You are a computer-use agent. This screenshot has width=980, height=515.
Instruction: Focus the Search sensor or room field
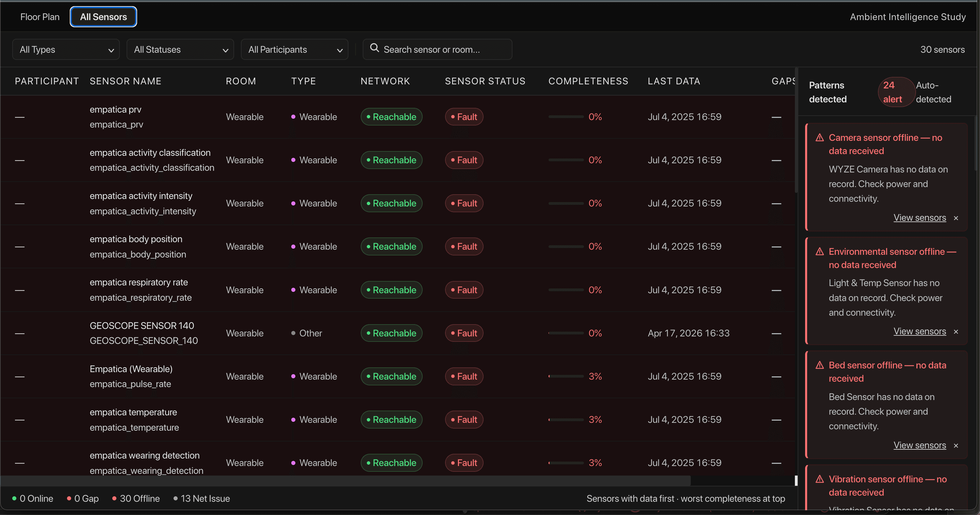(x=438, y=49)
